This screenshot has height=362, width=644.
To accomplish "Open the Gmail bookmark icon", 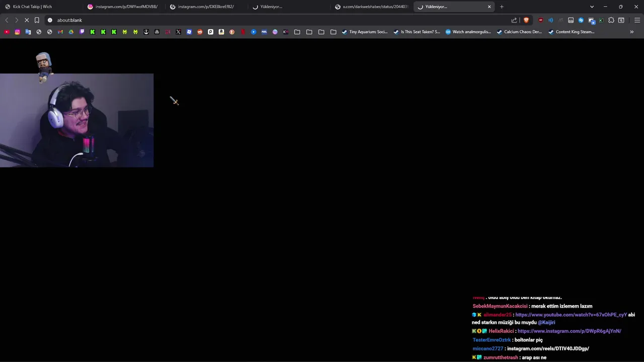I will click(x=60, y=32).
